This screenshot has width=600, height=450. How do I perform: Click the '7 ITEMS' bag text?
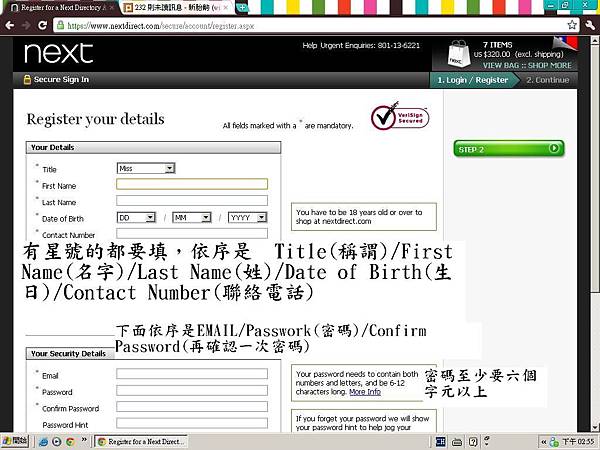click(x=497, y=45)
